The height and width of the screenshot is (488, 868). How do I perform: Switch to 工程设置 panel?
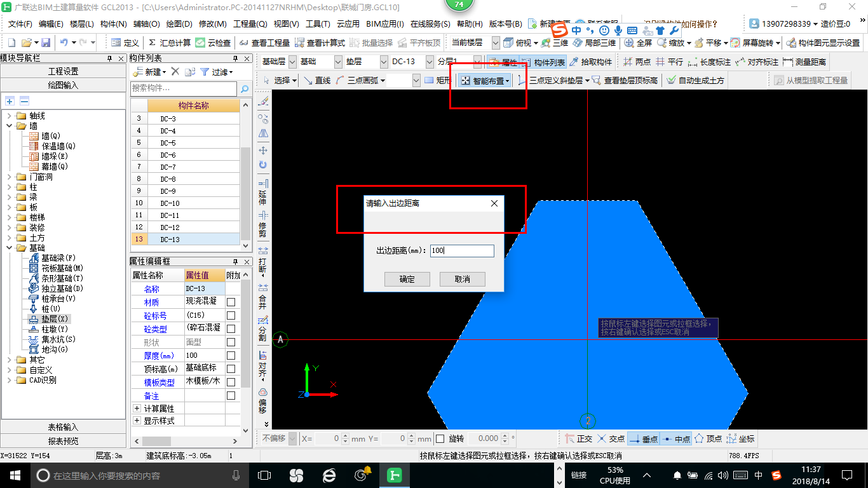coord(64,71)
